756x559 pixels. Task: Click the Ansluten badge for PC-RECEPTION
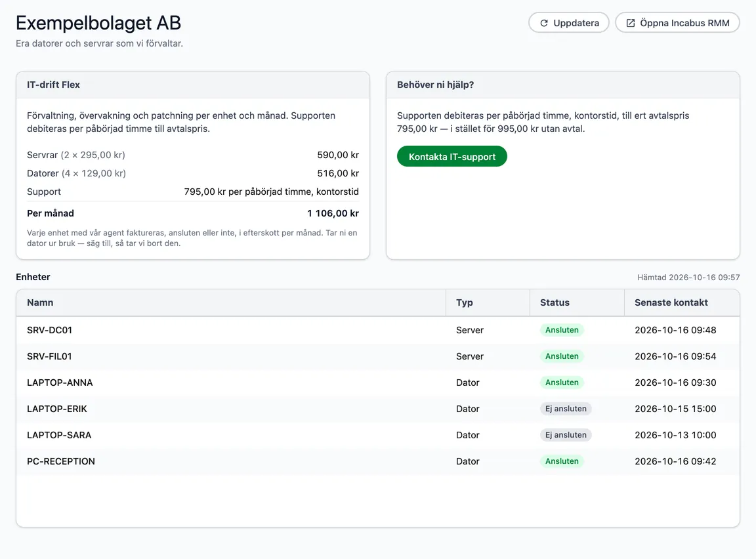tap(562, 461)
